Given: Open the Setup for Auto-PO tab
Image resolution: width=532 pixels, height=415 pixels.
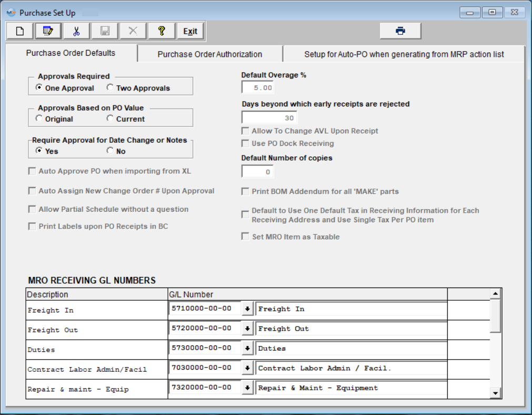Looking at the screenshot, I should coord(404,54).
